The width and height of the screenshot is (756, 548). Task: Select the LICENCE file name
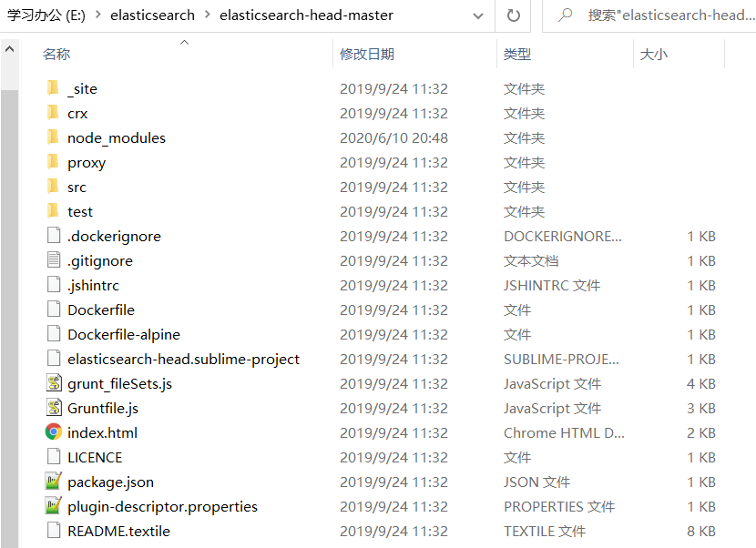tap(95, 457)
